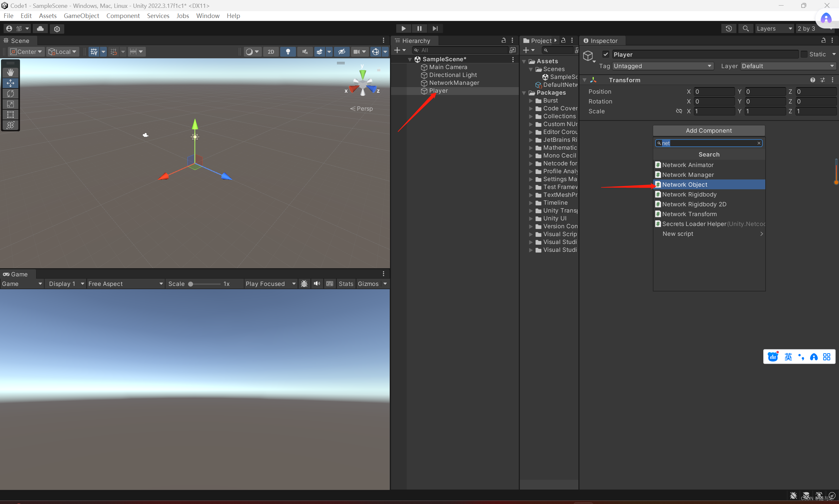Click the Step frame button

pos(435,28)
